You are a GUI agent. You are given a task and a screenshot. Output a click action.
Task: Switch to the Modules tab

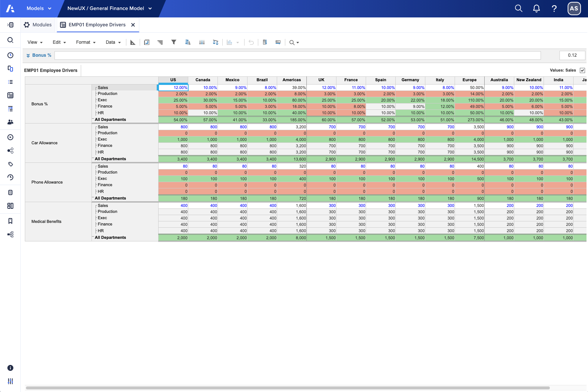click(38, 25)
